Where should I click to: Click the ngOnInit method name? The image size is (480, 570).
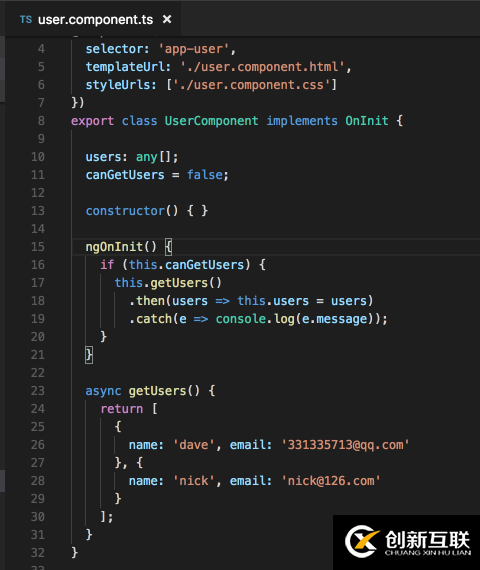114,247
